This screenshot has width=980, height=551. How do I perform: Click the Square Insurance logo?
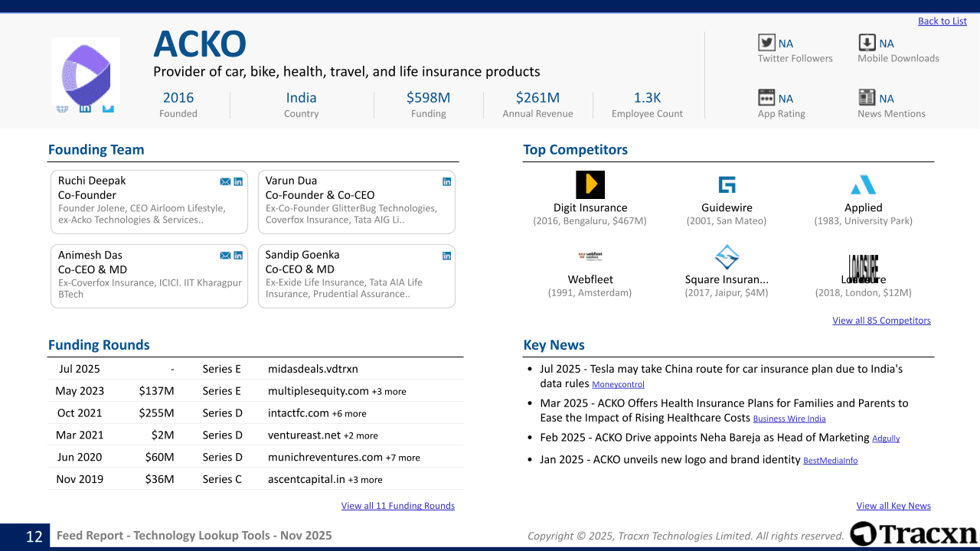click(727, 257)
